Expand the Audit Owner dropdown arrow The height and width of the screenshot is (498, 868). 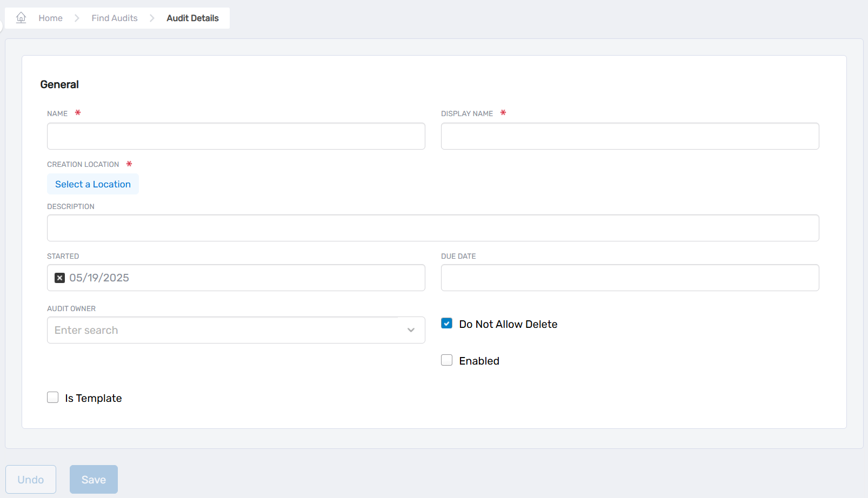(x=411, y=330)
